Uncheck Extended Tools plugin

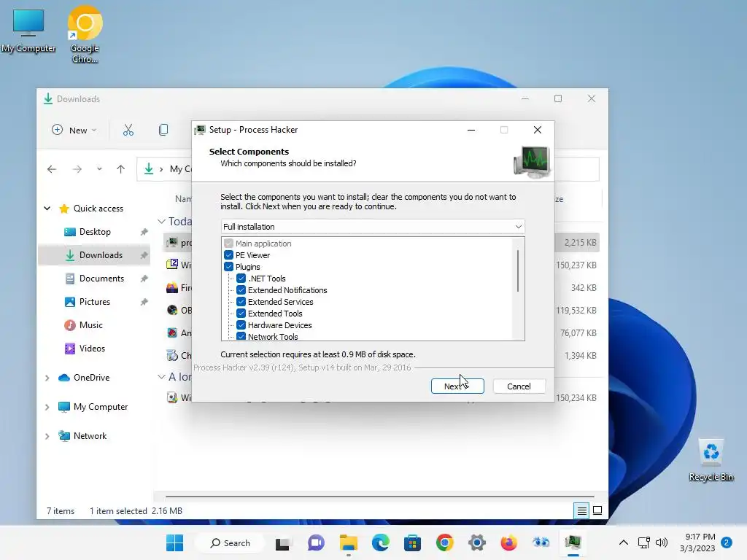[241, 314]
